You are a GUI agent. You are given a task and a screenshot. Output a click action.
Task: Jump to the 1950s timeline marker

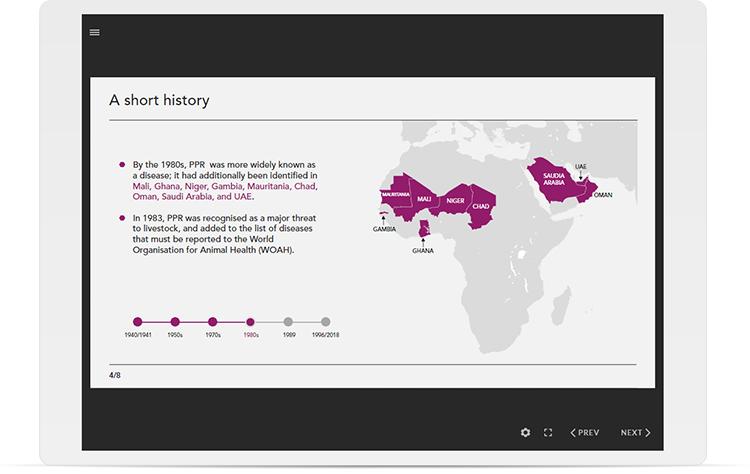175,322
